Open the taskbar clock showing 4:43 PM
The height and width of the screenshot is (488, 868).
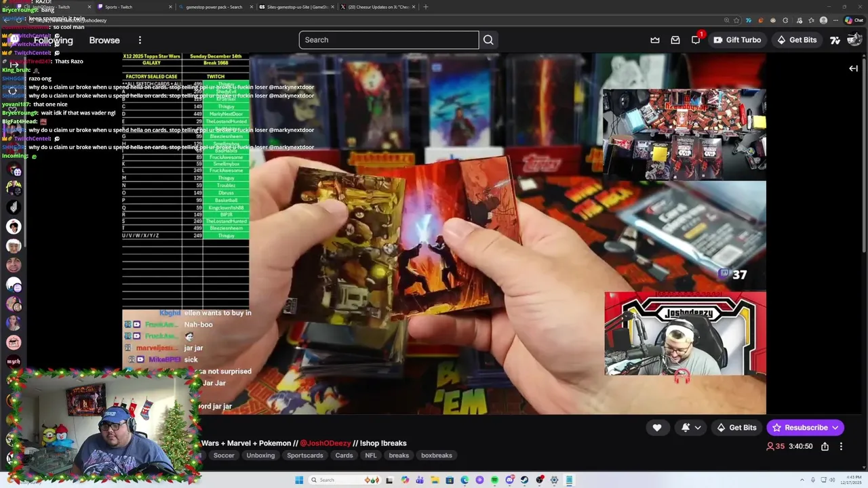click(851, 480)
